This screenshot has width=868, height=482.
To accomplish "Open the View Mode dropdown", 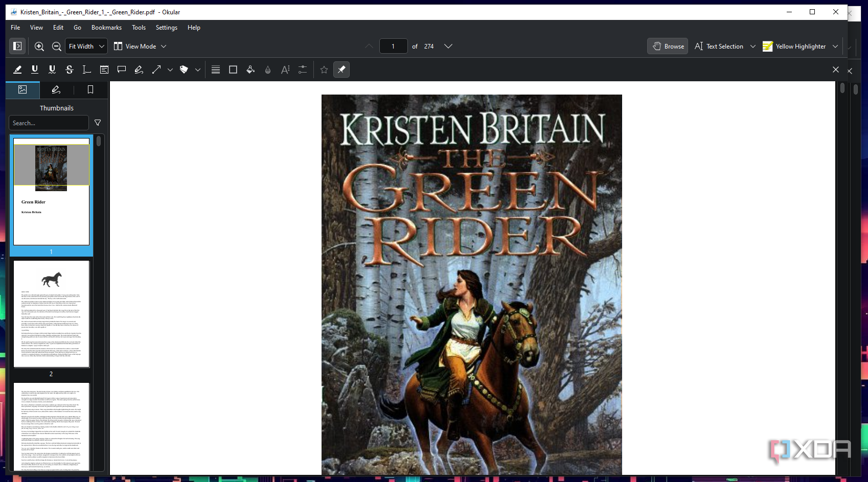I will [x=140, y=46].
